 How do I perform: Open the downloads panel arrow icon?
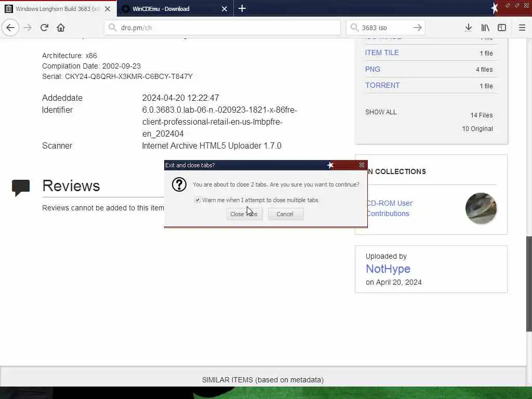point(468,28)
